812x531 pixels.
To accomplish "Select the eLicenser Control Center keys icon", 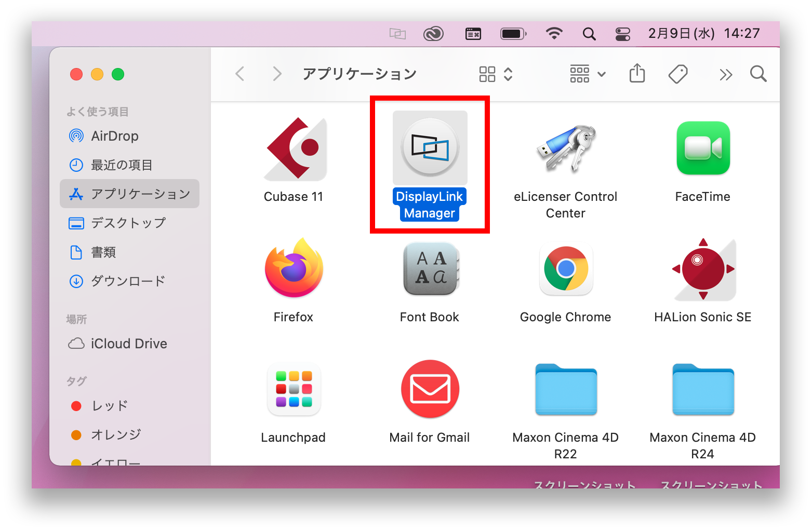I will pyautogui.click(x=566, y=148).
